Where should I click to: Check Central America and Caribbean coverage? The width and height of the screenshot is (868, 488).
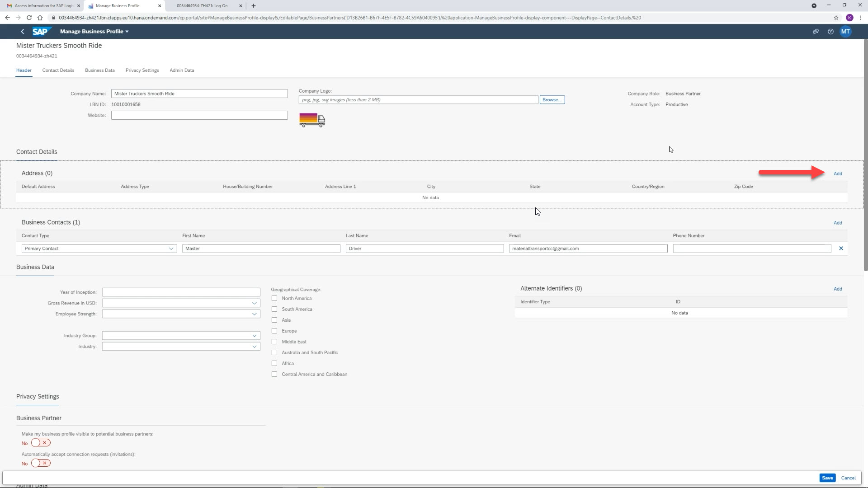point(274,374)
